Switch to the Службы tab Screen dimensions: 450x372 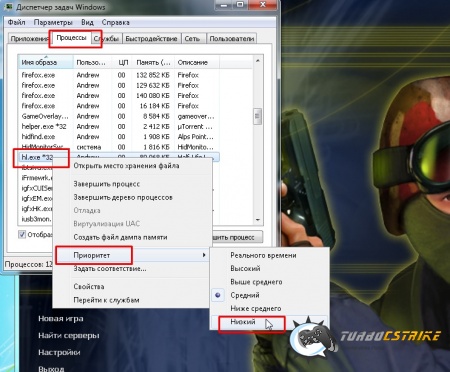(x=106, y=39)
